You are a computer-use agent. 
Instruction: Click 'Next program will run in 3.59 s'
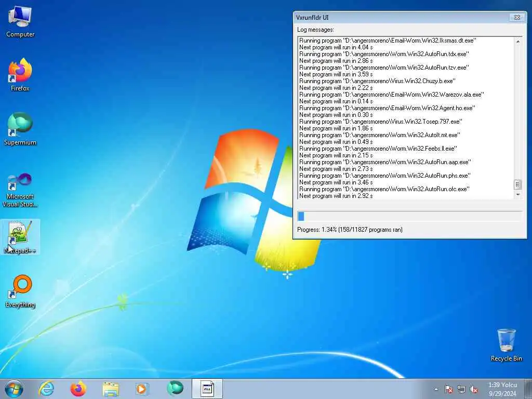coord(336,74)
